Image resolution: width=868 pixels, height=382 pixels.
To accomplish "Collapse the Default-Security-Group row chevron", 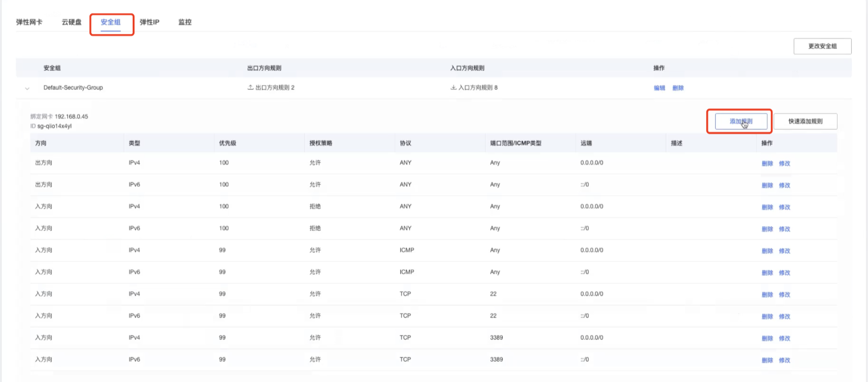I will click(x=27, y=88).
